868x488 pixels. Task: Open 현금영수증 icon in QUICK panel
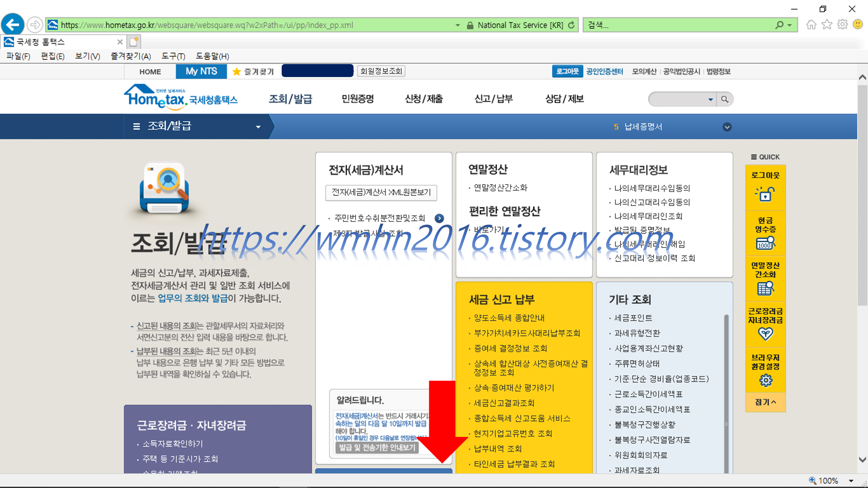765,243
